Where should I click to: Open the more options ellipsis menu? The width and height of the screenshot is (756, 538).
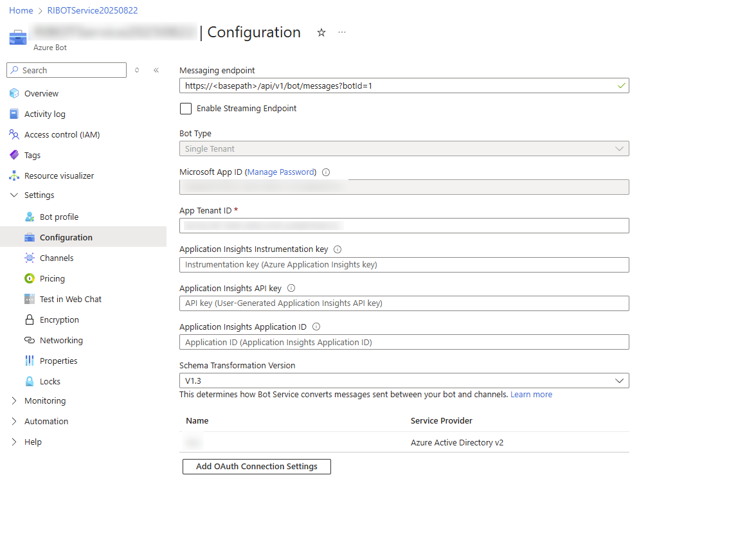point(342,32)
